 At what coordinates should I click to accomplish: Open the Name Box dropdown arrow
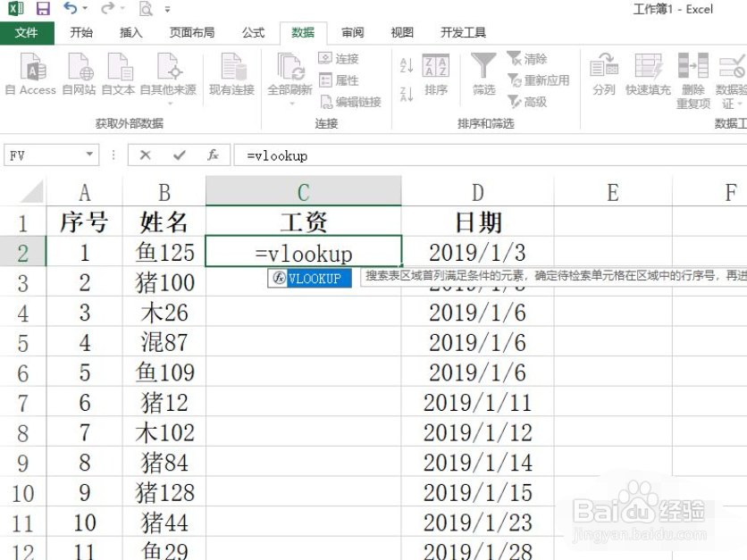[x=89, y=155]
